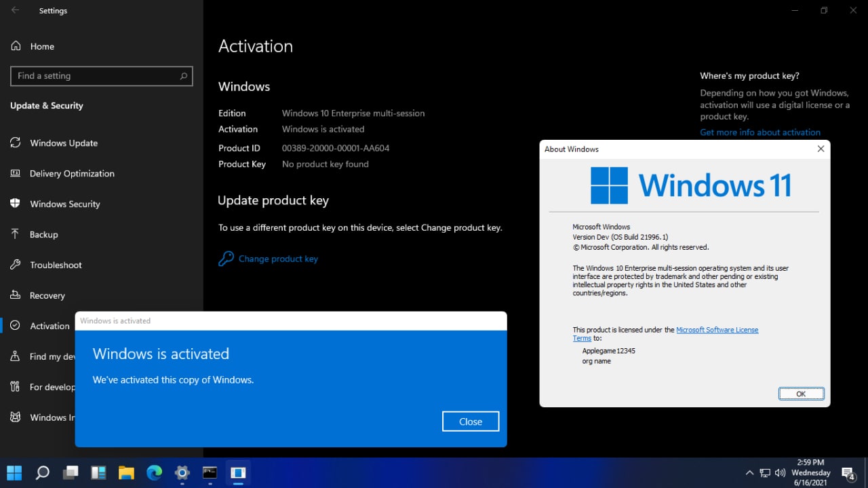Open the Widgets taskbar icon
The width and height of the screenshot is (868, 488).
pos(98,472)
